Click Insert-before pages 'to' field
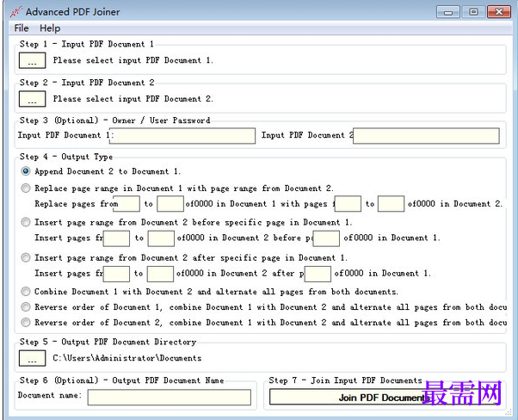Screen dimensions: 518x420 point(161,238)
